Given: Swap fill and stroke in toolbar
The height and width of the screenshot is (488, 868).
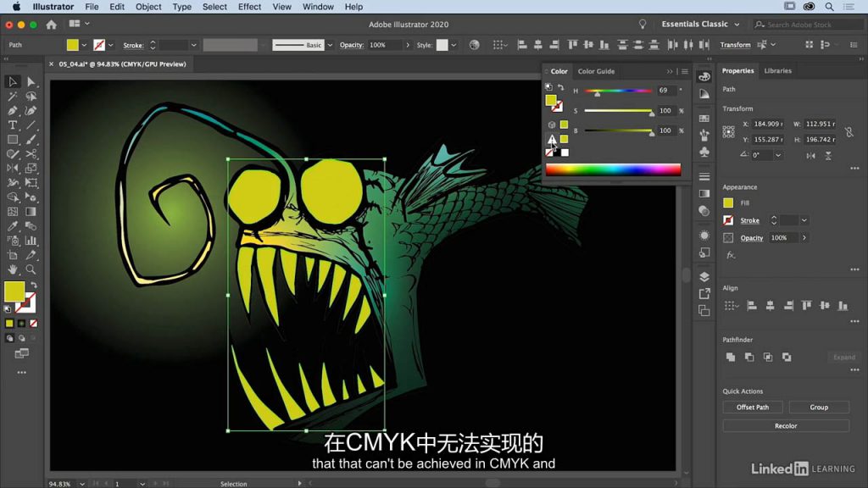Looking at the screenshot, I should pyautogui.click(x=34, y=285).
